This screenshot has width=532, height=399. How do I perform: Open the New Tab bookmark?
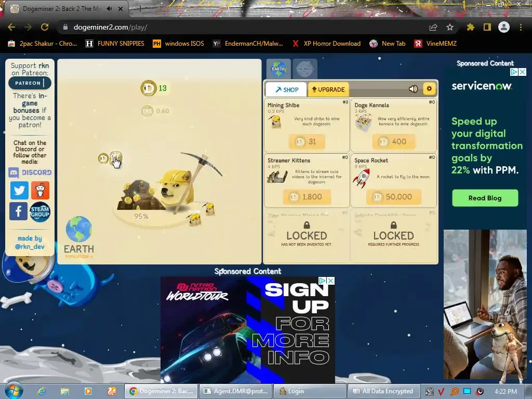click(x=388, y=44)
